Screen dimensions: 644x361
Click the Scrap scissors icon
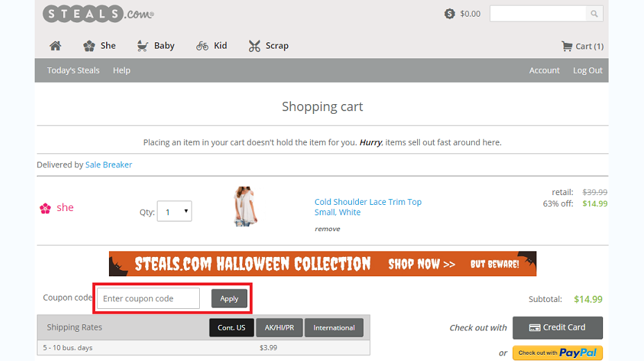(254, 46)
